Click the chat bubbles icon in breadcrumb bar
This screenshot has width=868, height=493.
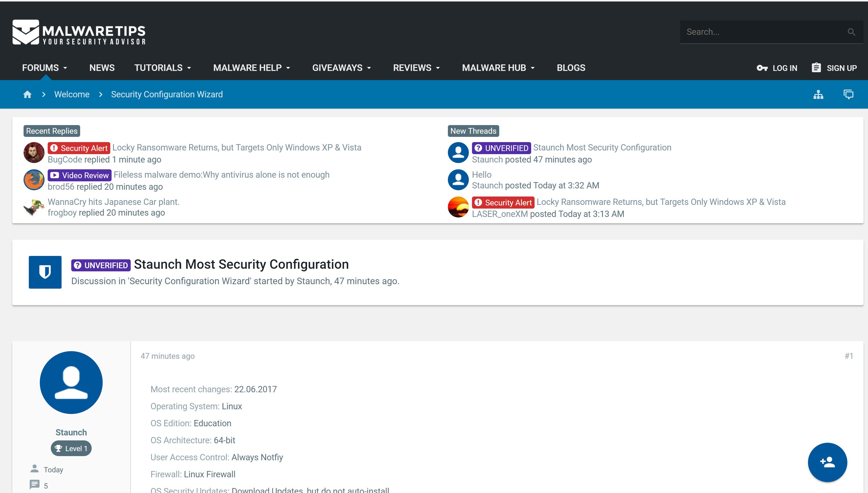coord(848,94)
